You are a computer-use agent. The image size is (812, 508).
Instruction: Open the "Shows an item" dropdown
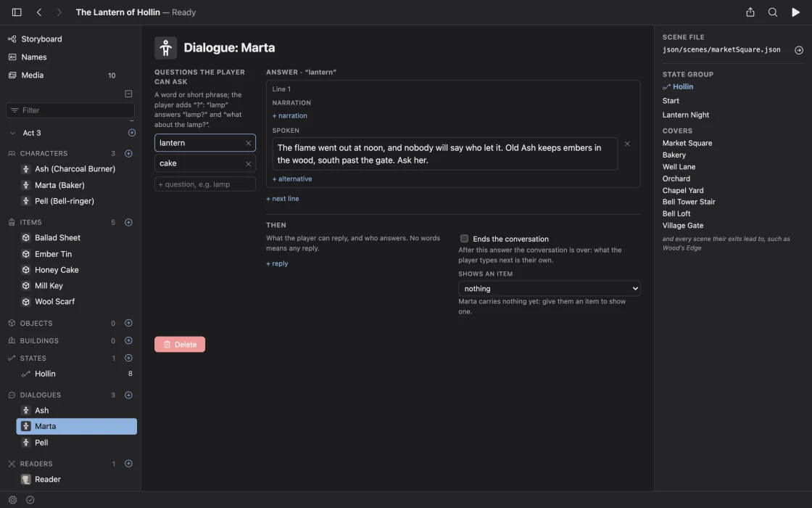[x=549, y=289]
